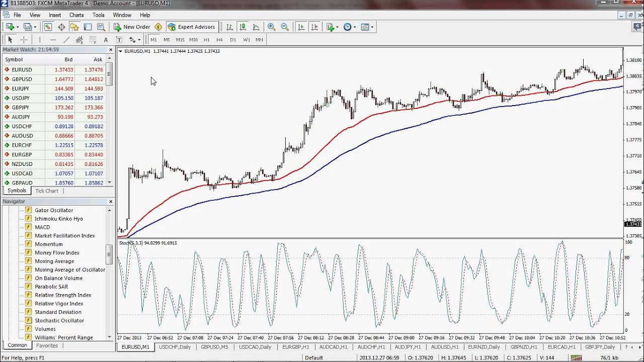This screenshot has width=644, height=362.
Task: Toggle the Navigator panel icon
Action: (74, 27)
